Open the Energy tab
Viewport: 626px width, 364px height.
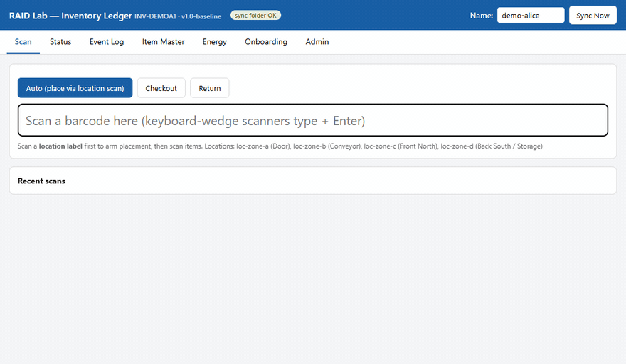214,42
